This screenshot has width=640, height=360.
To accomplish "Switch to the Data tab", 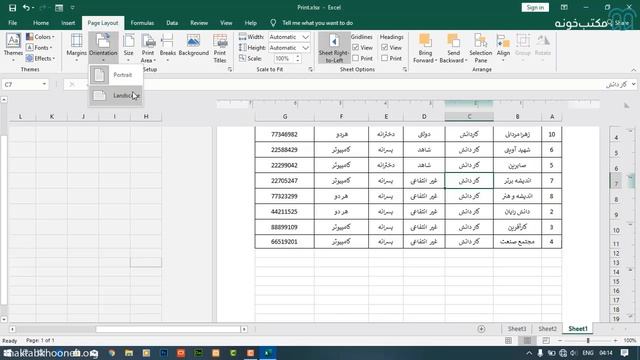I will point(172,23).
